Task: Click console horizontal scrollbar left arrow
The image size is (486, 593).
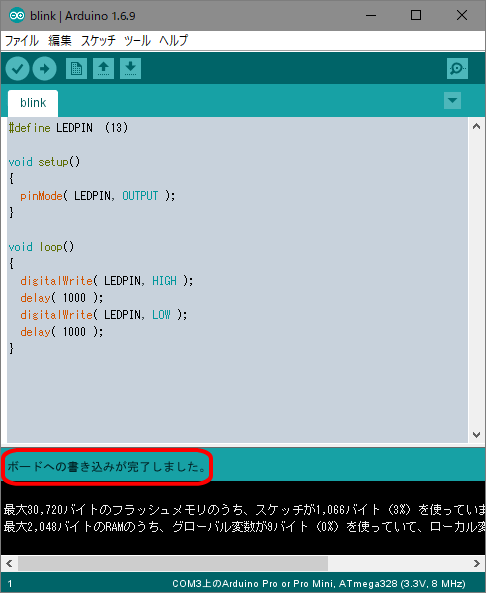Action: [x=9, y=564]
